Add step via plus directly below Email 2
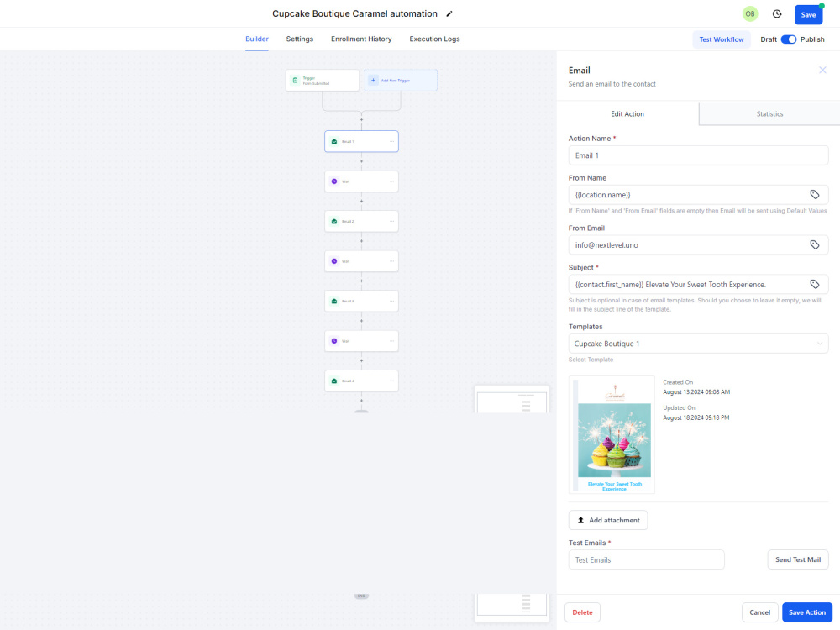This screenshot has height=630, width=840. 361,241
